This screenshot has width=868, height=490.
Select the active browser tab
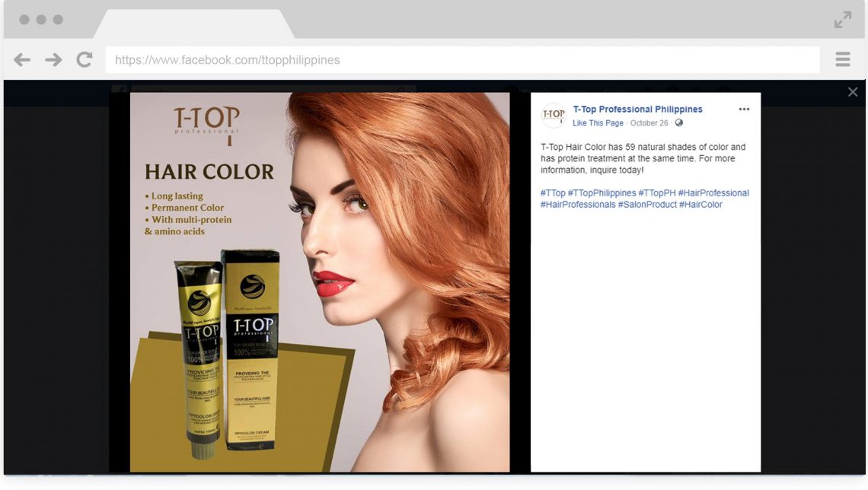[x=193, y=24]
